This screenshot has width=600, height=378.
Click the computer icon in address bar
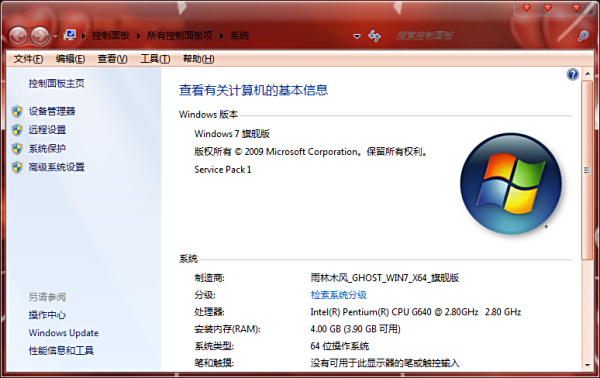tap(70, 36)
